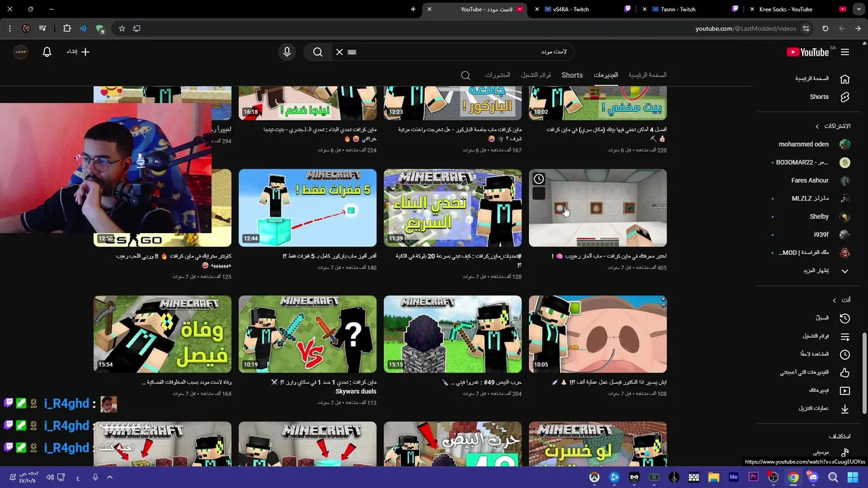The width and height of the screenshot is (868, 488).
Task: Click the on-screen keyboard icon in search
Action: pos(352,52)
